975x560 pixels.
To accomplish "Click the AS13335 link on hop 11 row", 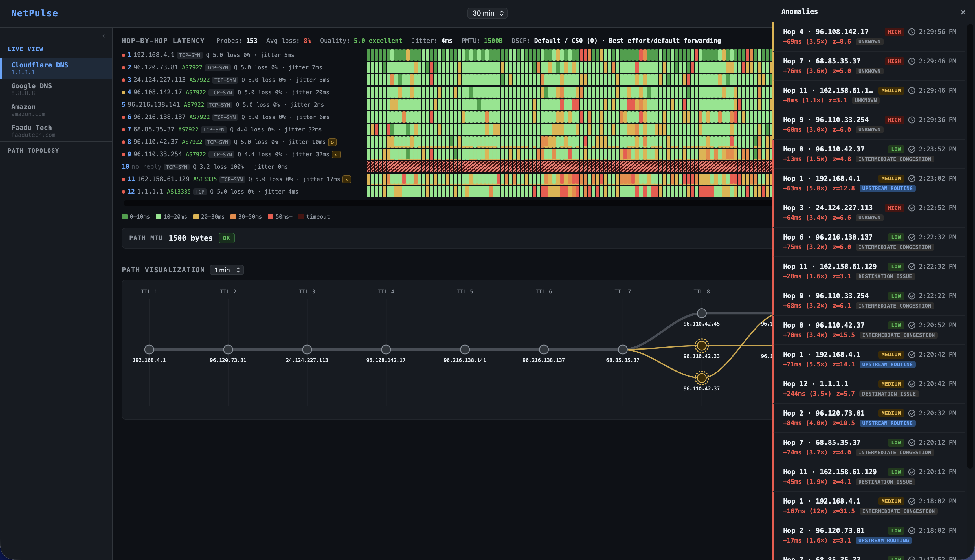I will (205, 179).
